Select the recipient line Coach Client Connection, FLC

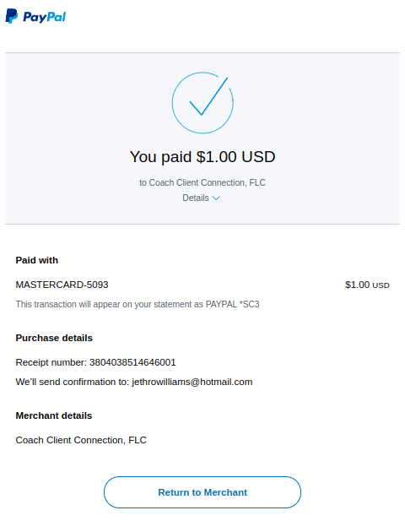[x=202, y=182]
